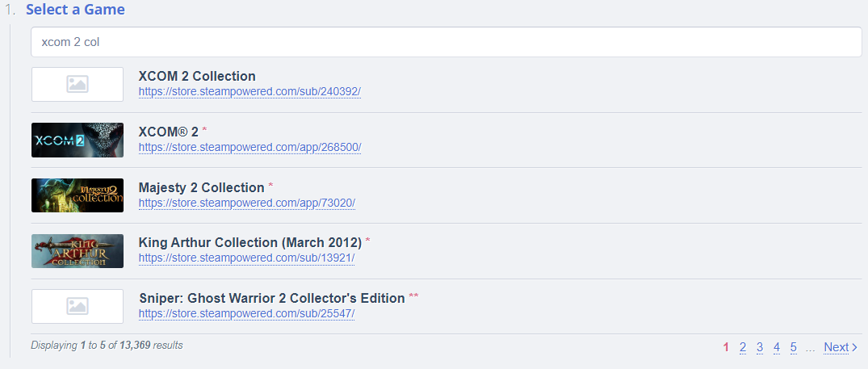Click the Next page link
Viewport: 868px width, 369px height.
(x=841, y=347)
